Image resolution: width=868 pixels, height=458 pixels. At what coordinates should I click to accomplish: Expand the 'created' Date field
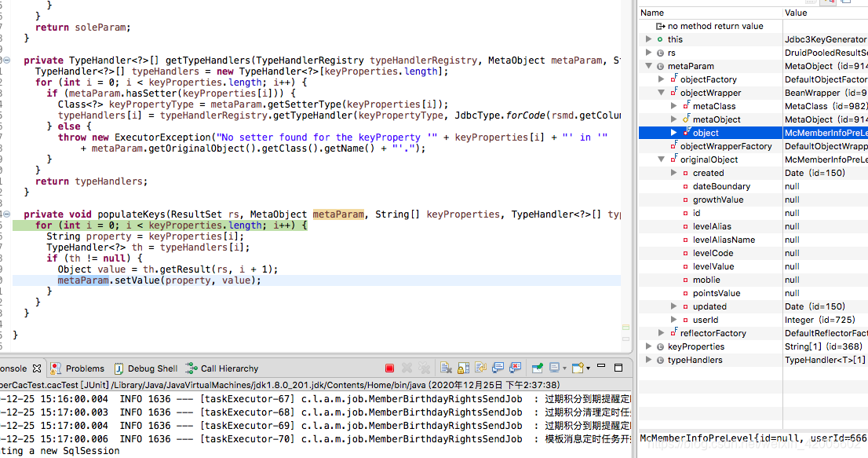tap(673, 173)
